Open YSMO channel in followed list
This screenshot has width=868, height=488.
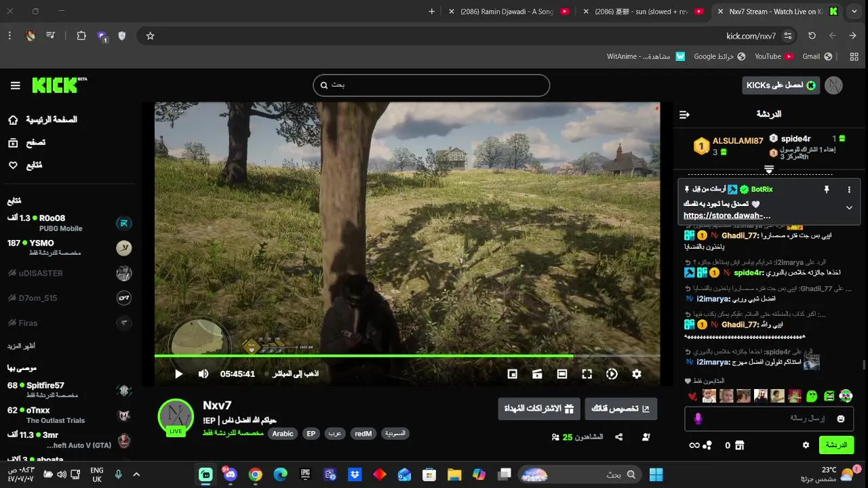point(70,247)
